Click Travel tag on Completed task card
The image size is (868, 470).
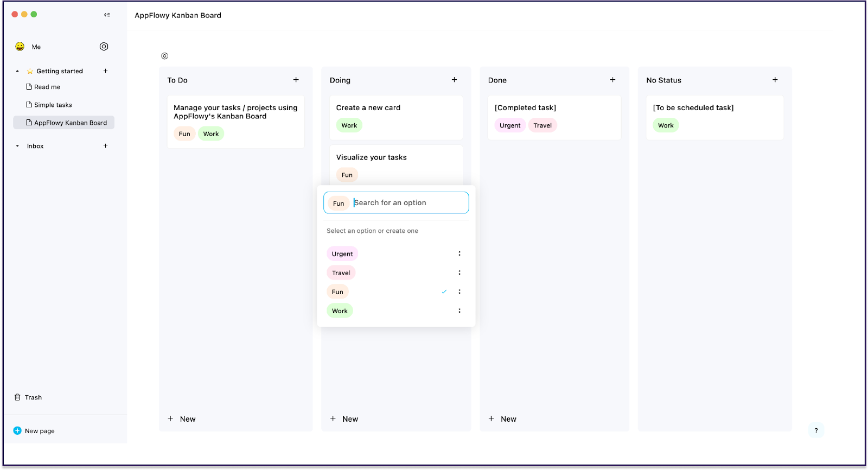(x=542, y=125)
